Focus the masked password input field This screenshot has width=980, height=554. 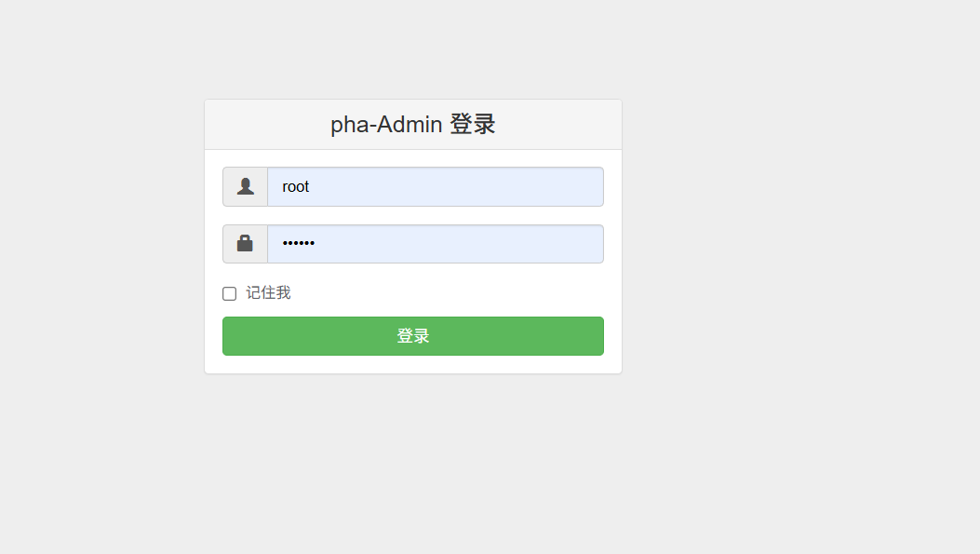436,244
